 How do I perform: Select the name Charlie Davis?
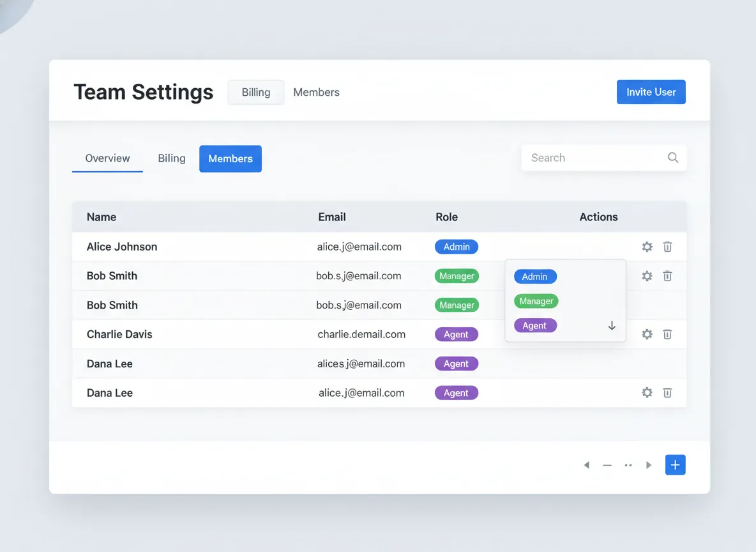[119, 334]
